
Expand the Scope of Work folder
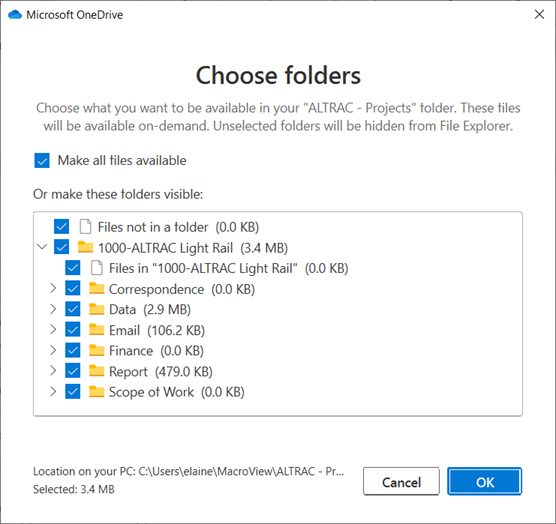click(53, 391)
